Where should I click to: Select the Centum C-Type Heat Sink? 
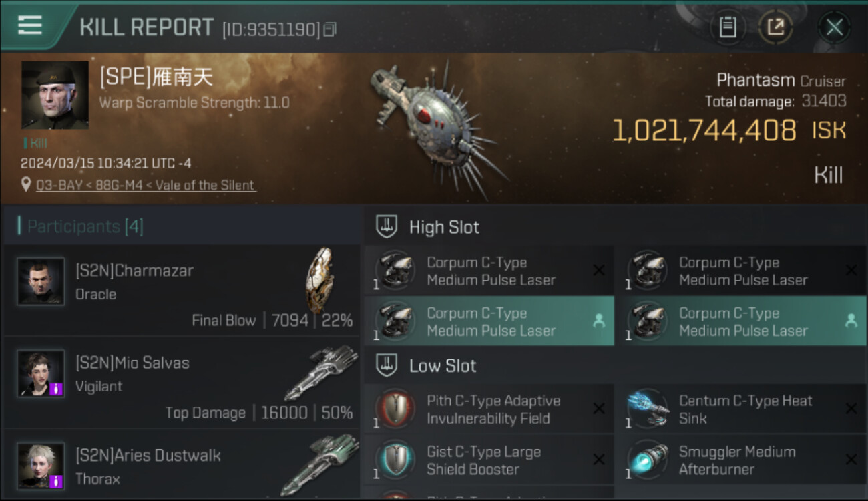741,409
